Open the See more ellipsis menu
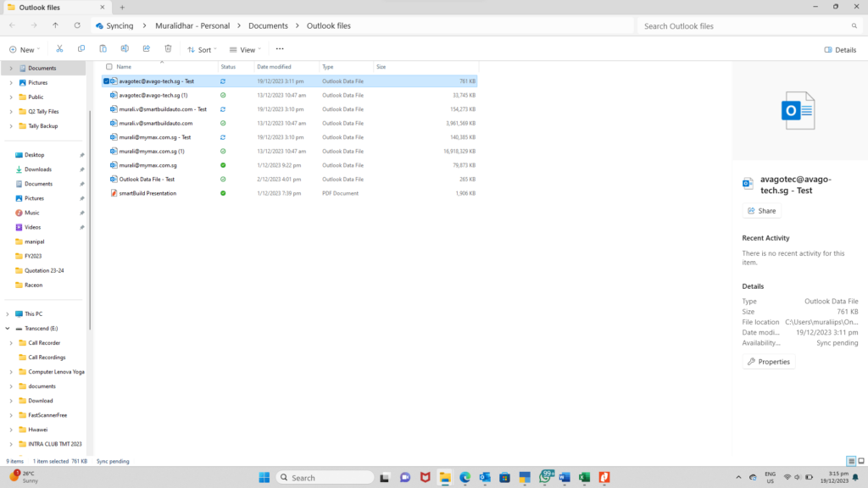Image resolution: width=868 pixels, height=488 pixels. pyautogui.click(x=280, y=49)
